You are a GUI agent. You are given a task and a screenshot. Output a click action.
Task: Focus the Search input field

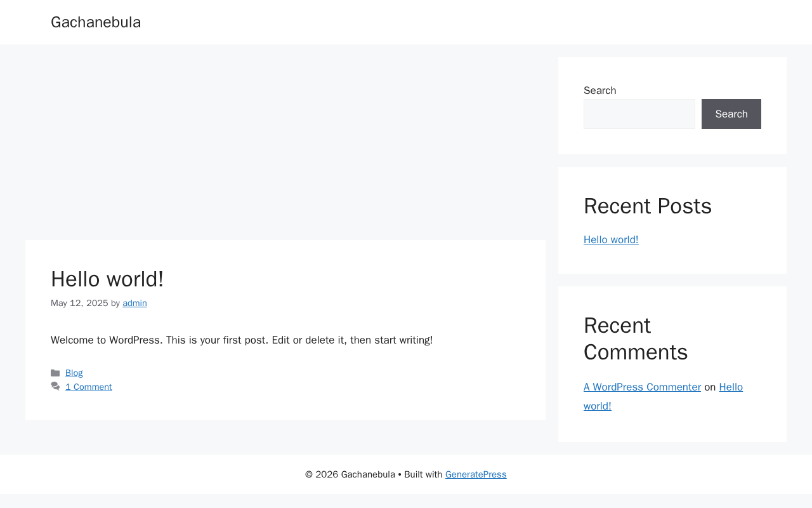639,114
